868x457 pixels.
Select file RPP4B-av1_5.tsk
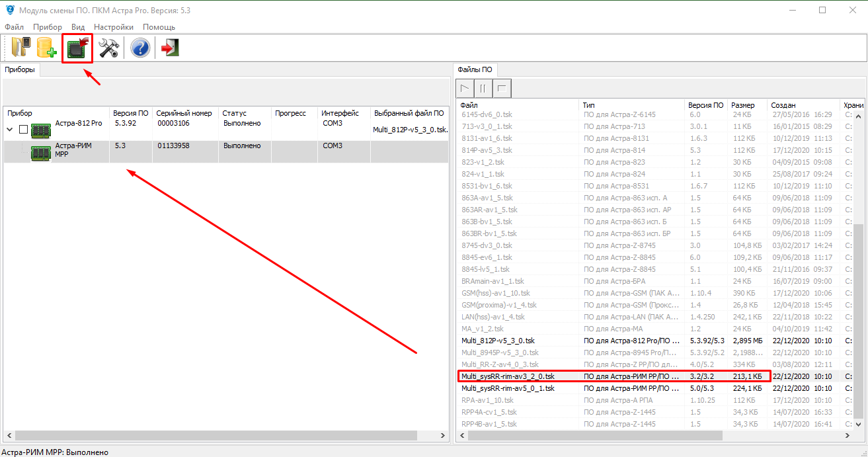point(489,424)
